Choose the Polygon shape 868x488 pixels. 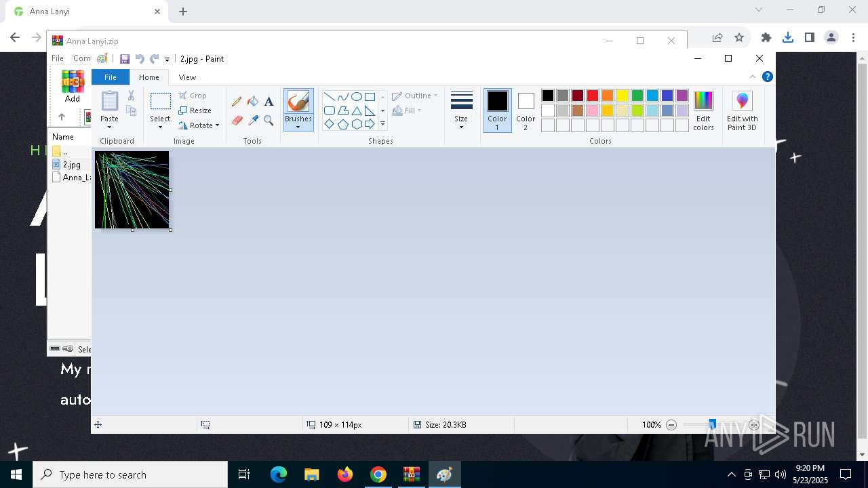point(343,110)
